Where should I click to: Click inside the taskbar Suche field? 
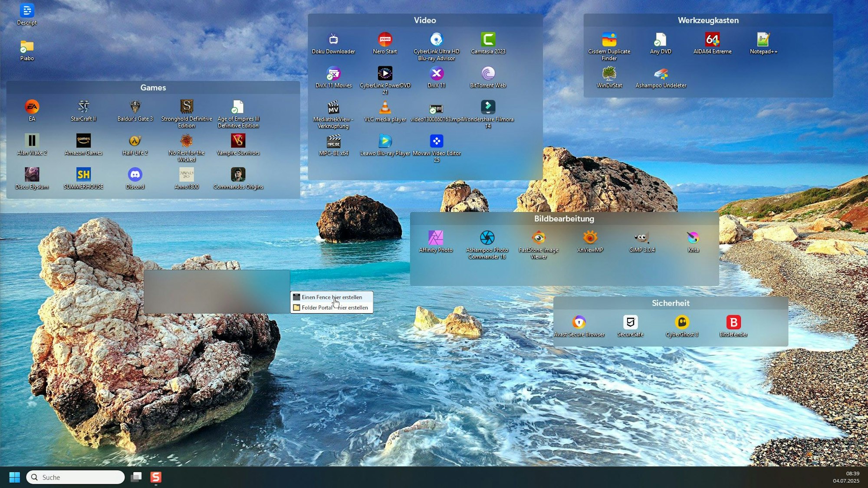76,477
